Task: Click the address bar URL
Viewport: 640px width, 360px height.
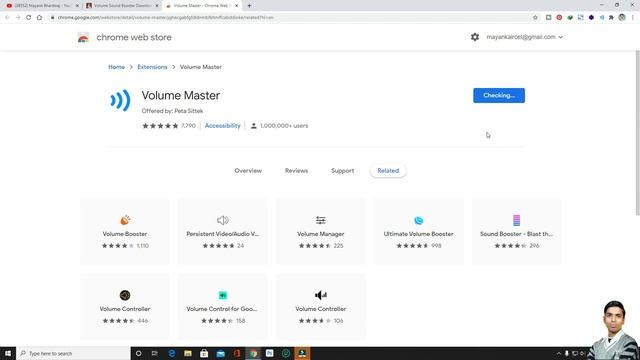Action: [165, 18]
